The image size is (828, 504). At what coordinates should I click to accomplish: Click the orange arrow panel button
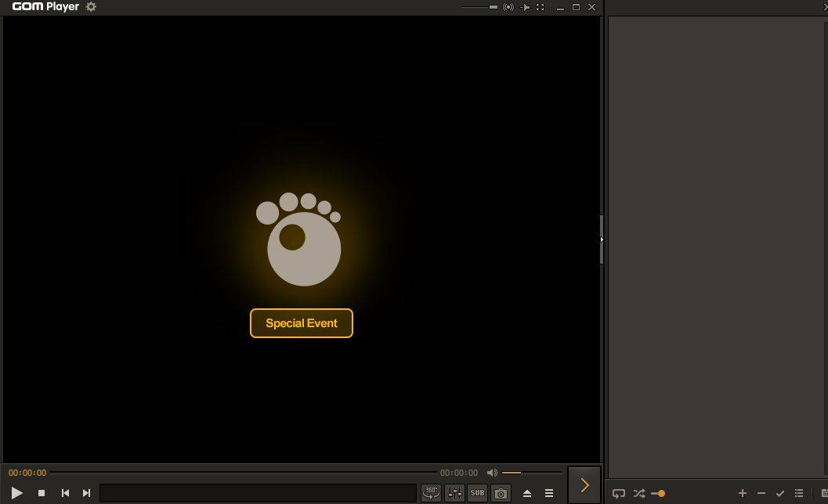[584, 485]
